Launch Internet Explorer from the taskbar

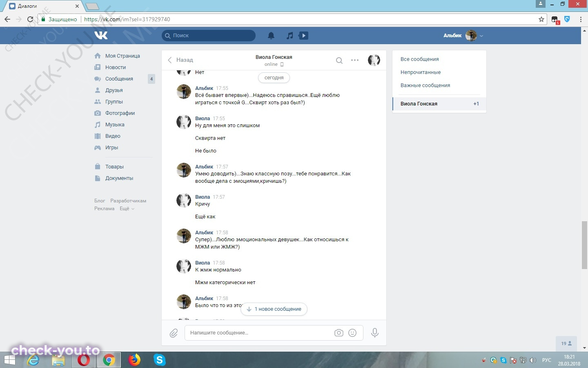click(x=33, y=360)
